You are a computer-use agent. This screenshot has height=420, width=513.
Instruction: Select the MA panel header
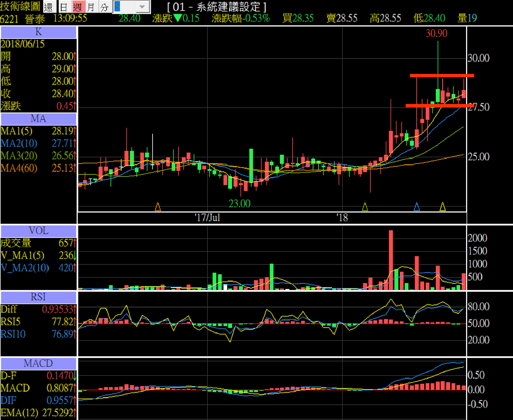(38, 119)
